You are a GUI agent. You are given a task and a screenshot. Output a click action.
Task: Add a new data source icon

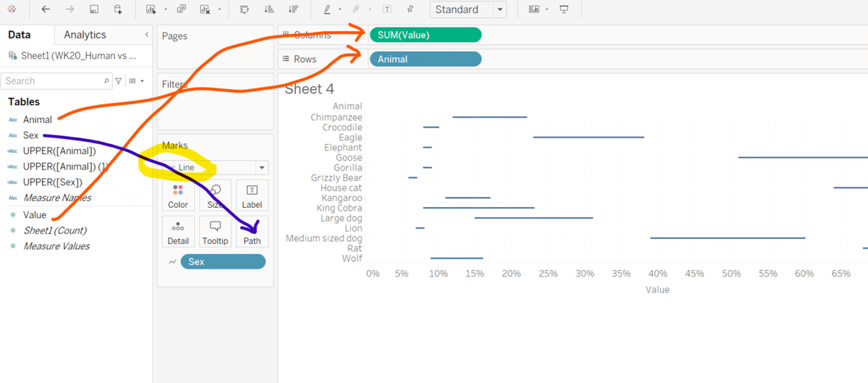point(119,9)
